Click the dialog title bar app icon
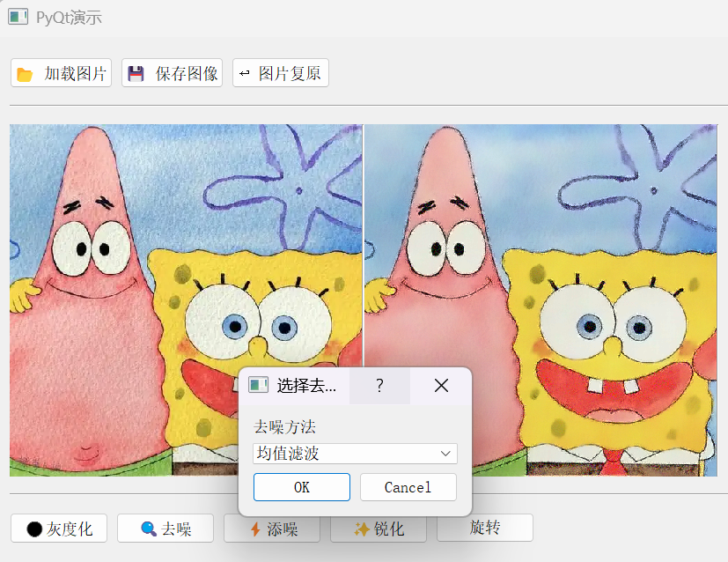 258,385
